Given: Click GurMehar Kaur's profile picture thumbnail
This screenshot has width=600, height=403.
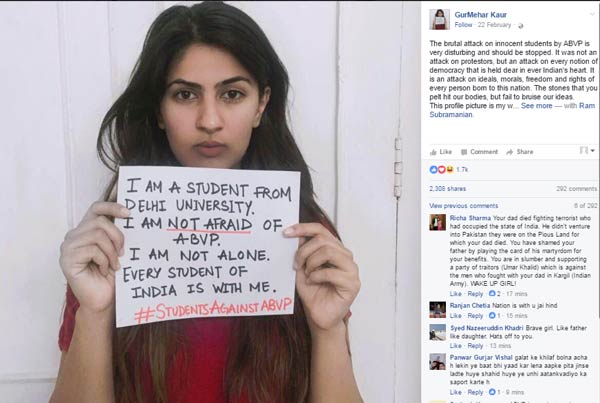Looking at the screenshot, I should [x=439, y=19].
